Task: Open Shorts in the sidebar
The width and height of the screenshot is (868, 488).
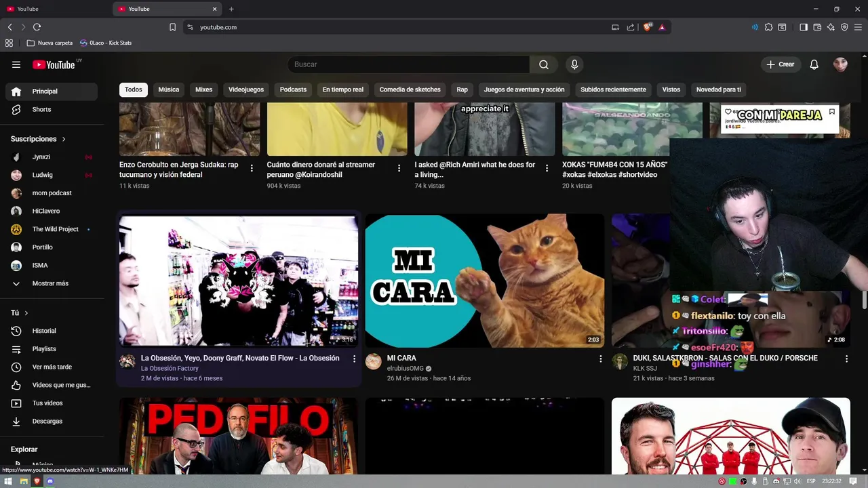Action: (x=52, y=109)
